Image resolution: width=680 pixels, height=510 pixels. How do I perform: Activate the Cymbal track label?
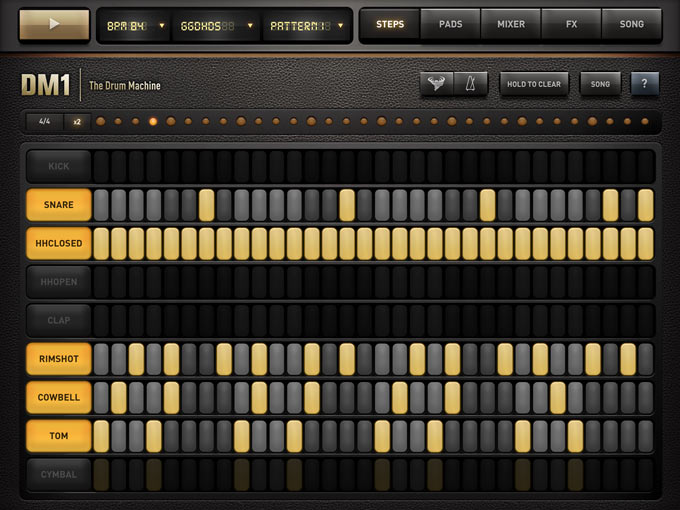coord(59,474)
